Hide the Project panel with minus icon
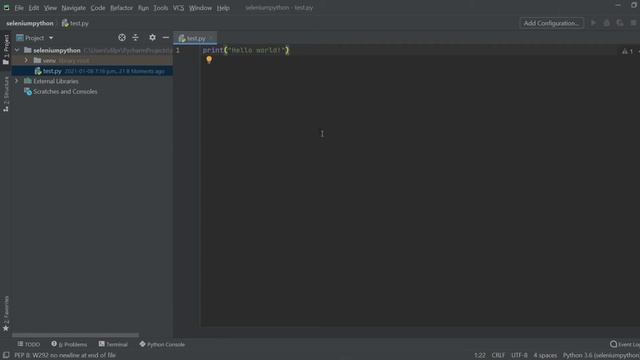Image resolution: width=640 pixels, height=360 pixels. click(165, 38)
